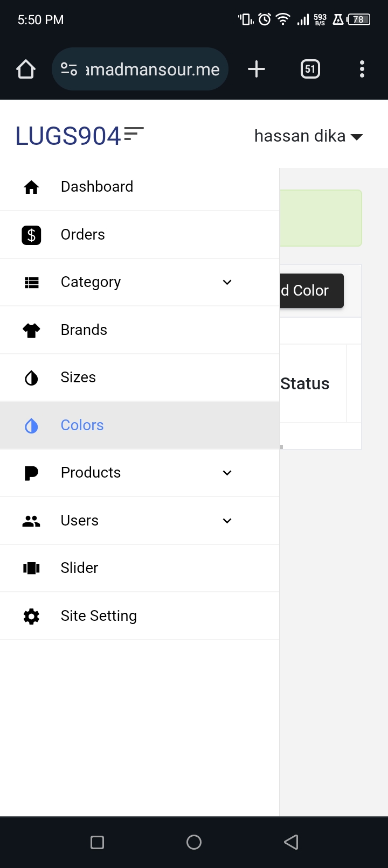This screenshot has width=388, height=868.
Task: Click the Slider carousel icon
Action: (31, 568)
